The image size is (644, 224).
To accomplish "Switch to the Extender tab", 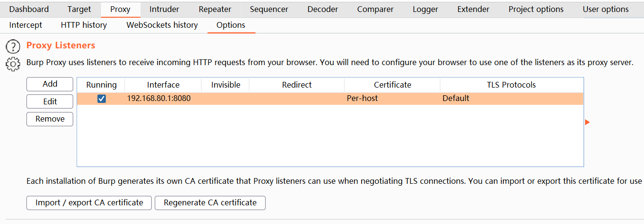I will [473, 9].
